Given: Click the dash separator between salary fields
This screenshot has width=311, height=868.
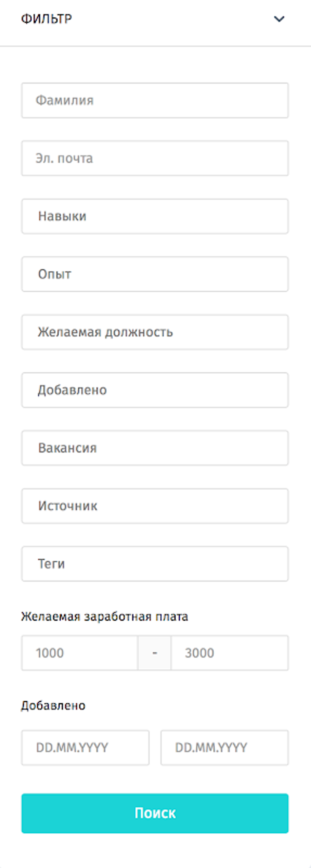Looking at the screenshot, I should [155, 653].
